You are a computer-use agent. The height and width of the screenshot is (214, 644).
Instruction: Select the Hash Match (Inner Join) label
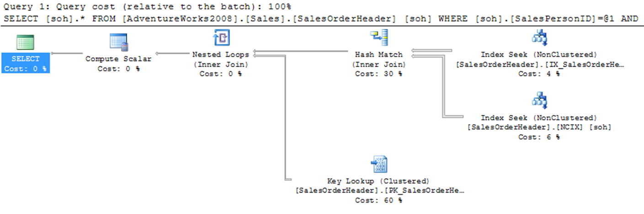click(378, 59)
